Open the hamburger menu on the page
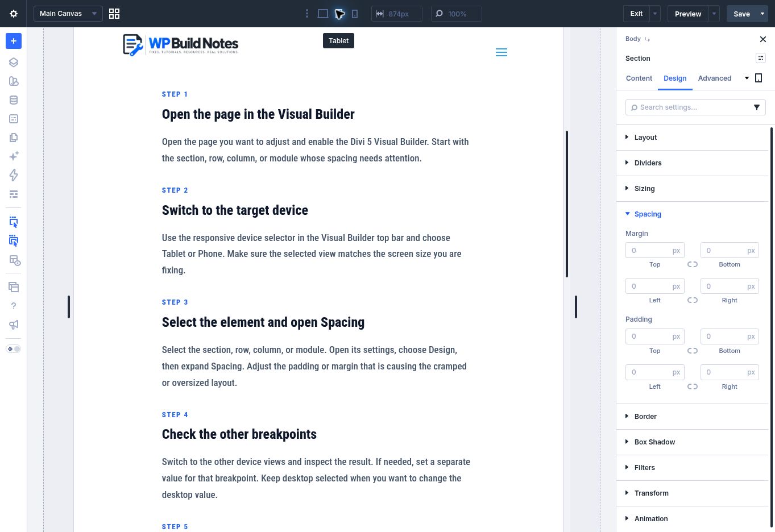 502,52
